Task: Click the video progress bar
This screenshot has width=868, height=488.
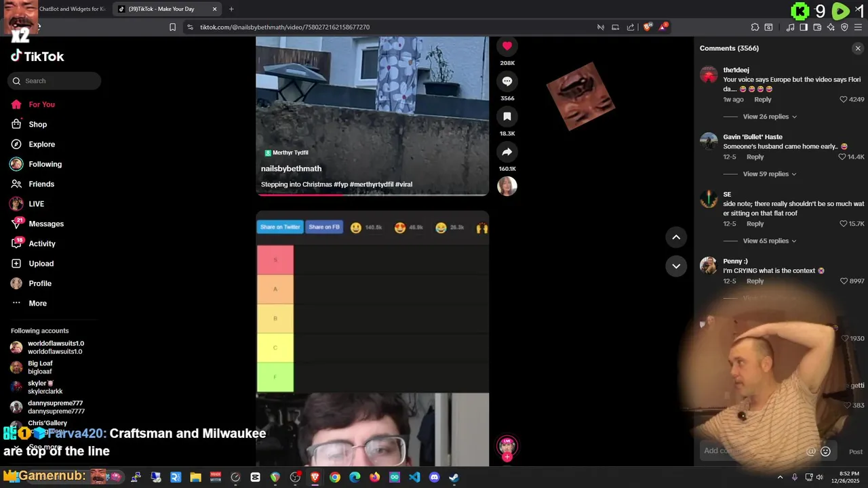Action: [372, 195]
